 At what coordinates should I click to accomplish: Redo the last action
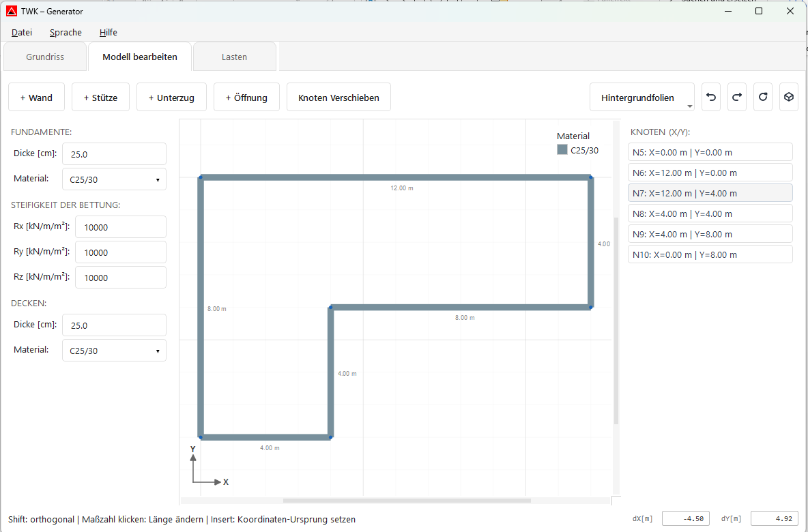click(736, 97)
